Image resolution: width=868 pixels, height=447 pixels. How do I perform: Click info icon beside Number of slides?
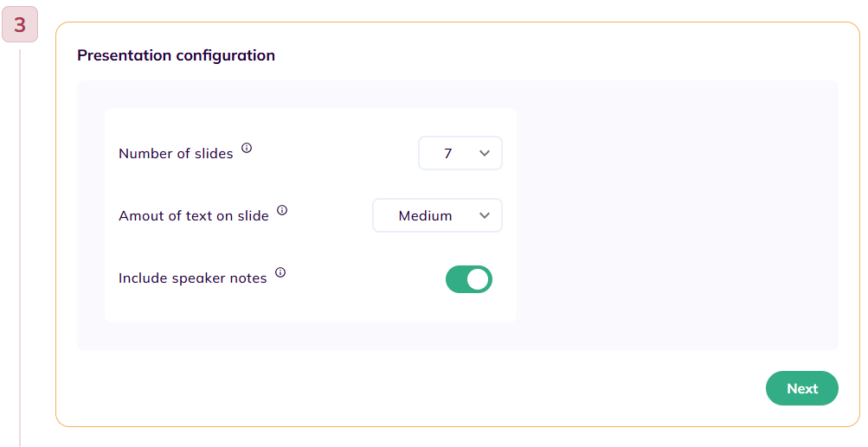coord(247,148)
